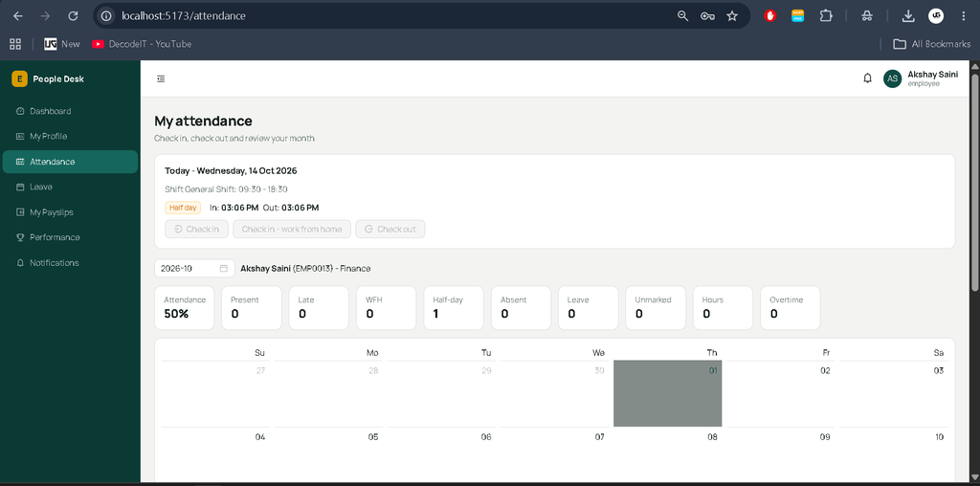The width and height of the screenshot is (980, 486).
Task: Click the site info icon in address bar
Action: point(107,16)
